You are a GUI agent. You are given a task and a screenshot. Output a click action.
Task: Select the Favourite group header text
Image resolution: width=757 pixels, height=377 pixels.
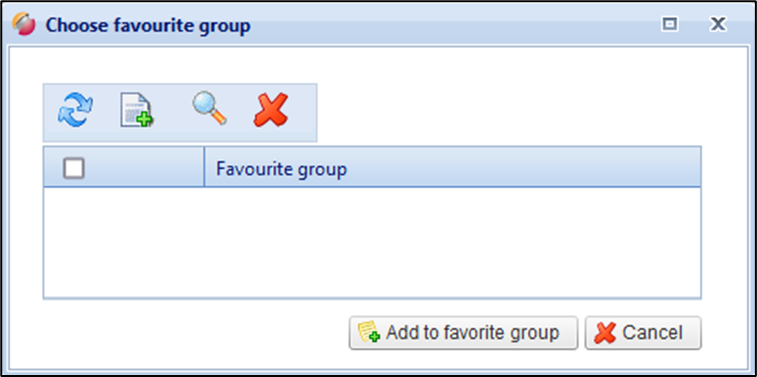click(x=281, y=169)
